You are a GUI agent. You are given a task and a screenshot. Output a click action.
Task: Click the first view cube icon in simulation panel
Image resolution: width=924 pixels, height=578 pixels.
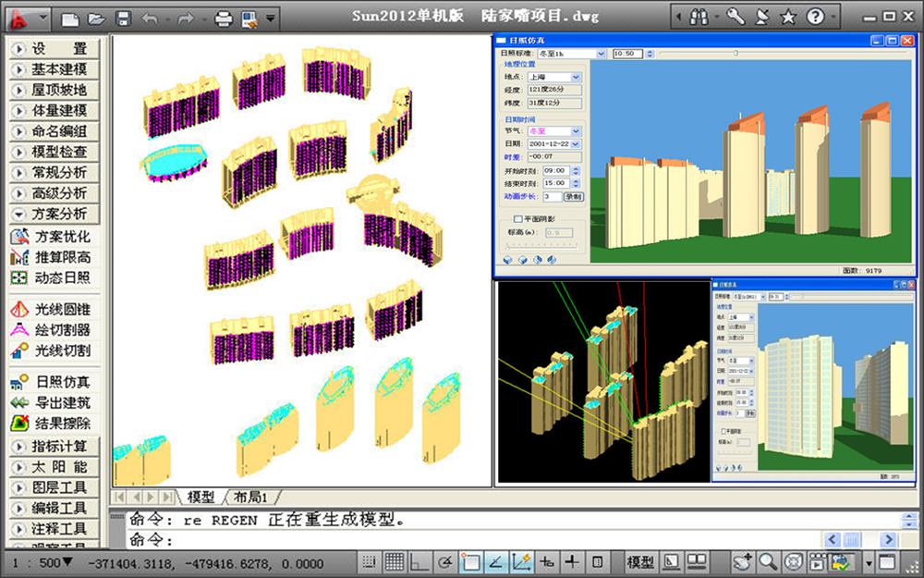point(508,260)
